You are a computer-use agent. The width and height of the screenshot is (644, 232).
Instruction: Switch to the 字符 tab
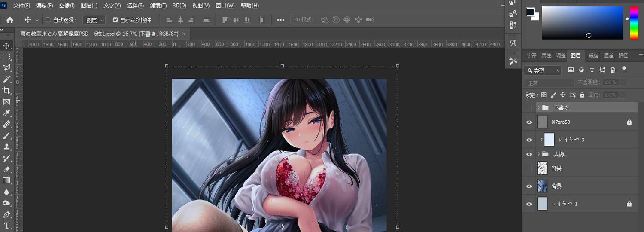point(532,55)
